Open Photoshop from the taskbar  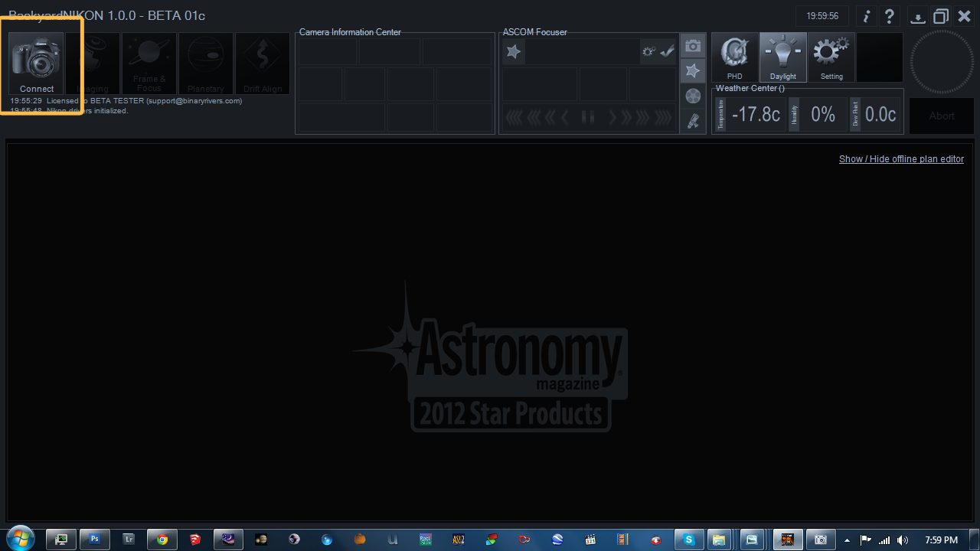pos(95,540)
